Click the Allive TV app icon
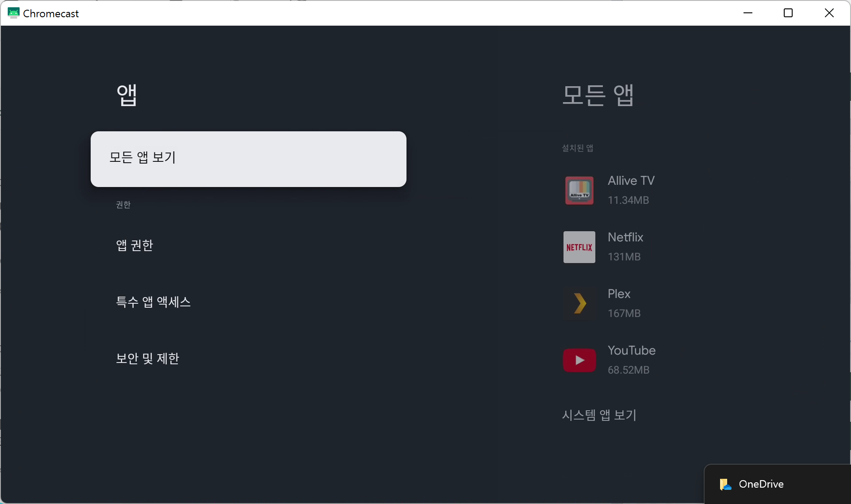The image size is (851, 504). tap(579, 191)
